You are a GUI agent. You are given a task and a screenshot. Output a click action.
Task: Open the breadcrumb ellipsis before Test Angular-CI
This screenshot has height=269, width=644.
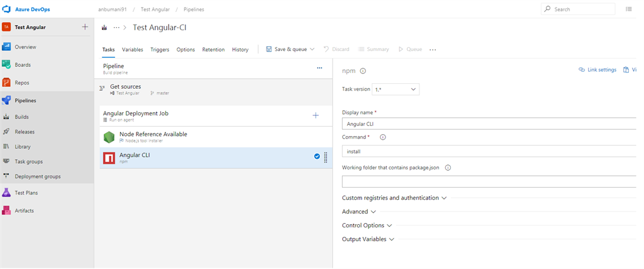pyautogui.click(x=116, y=28)
